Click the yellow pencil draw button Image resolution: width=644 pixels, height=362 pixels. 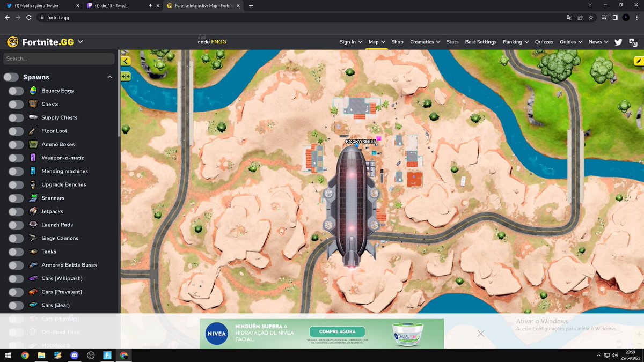tap(639, 62)
